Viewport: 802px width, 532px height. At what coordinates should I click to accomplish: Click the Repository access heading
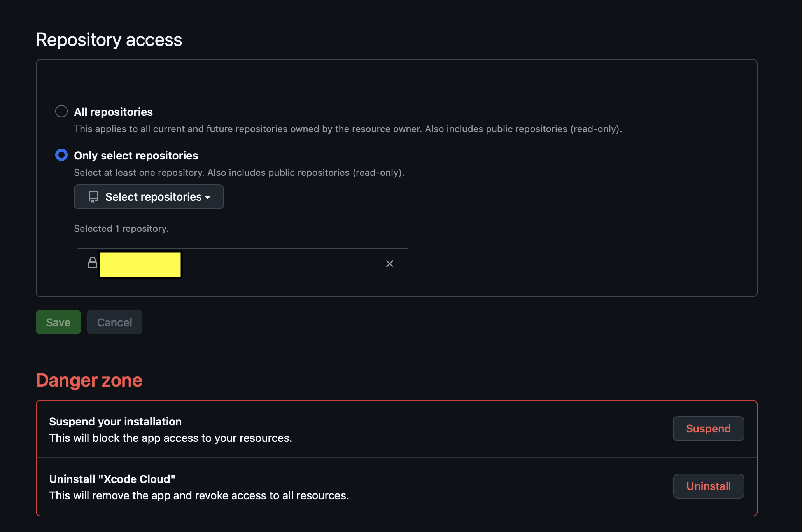(109, 40)
